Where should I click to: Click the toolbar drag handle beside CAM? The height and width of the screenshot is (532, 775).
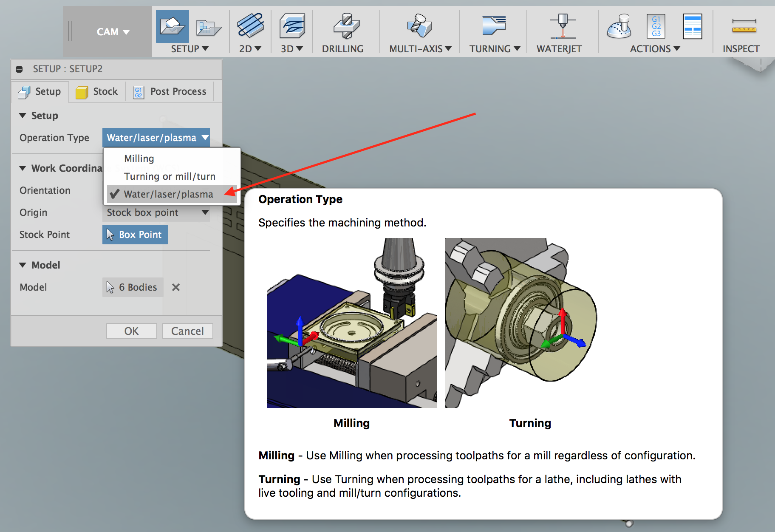(70, 31)
